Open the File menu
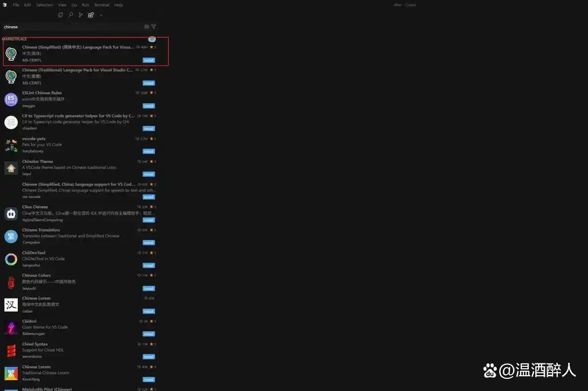Viewport: 588px width, 391px height. [16, 5]
